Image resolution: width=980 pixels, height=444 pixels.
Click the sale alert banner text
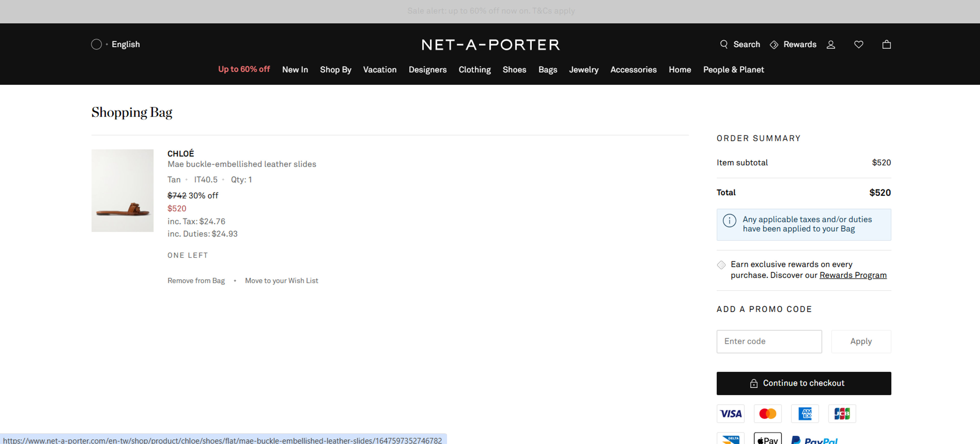point(491,11)
